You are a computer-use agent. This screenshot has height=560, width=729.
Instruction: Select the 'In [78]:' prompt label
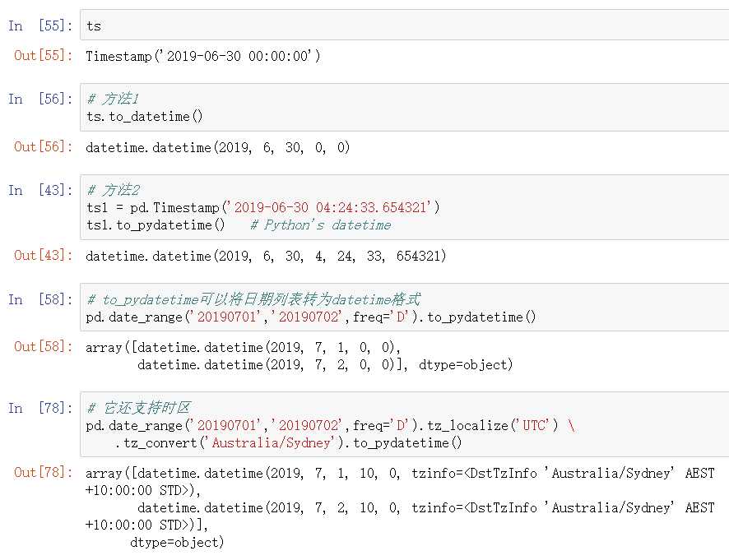point(40,408)
